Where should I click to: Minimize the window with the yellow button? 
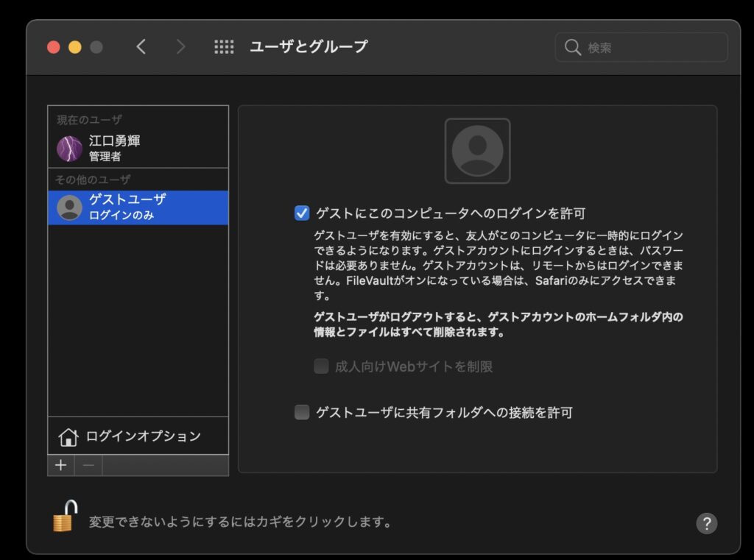click(x=74, y=47)
